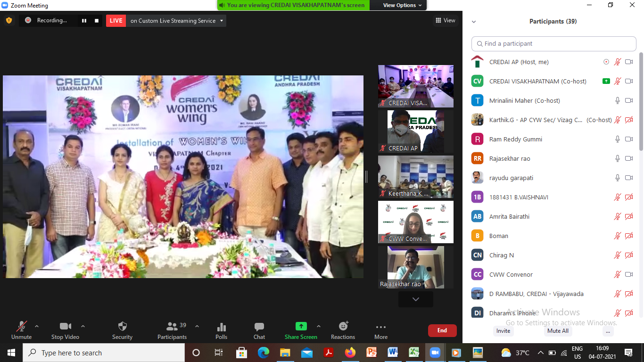The image size is (644, 362).
Task: Select Keerthana K video thumbnail
Action: (x=416, y=177)
